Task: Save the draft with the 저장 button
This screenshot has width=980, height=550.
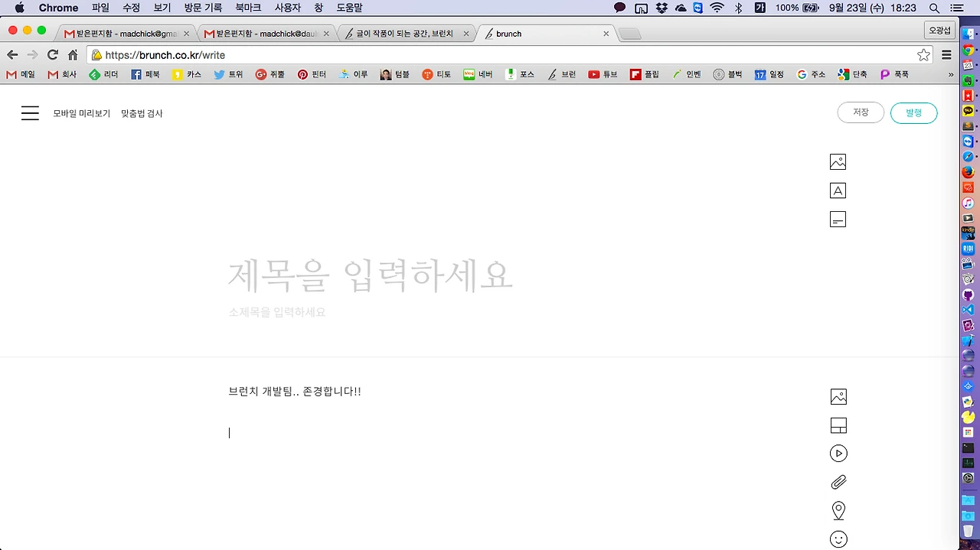Action: pyautogui.click(x=861, y=112)
